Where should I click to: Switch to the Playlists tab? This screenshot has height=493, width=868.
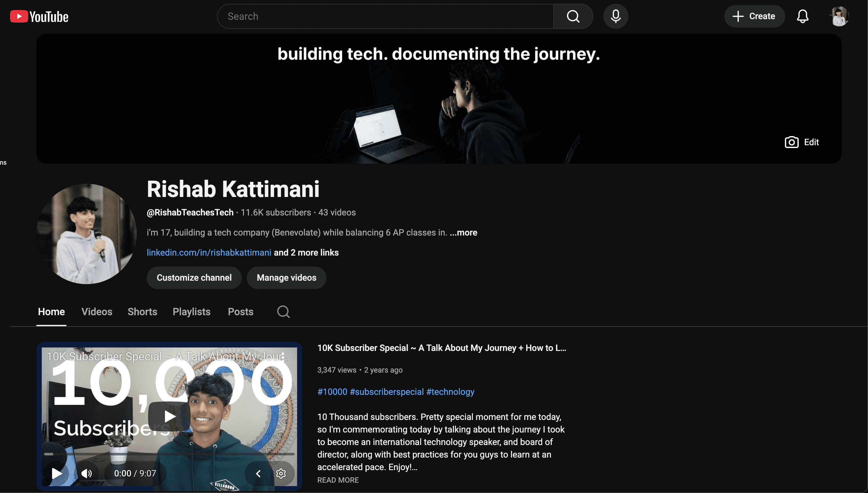tap(191, 311)
